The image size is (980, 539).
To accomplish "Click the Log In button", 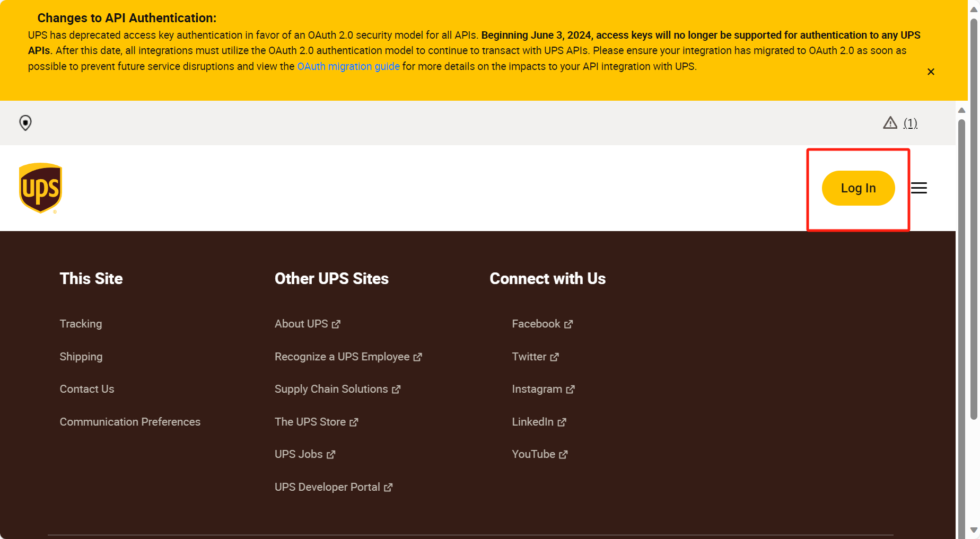I will coord(858,188).
